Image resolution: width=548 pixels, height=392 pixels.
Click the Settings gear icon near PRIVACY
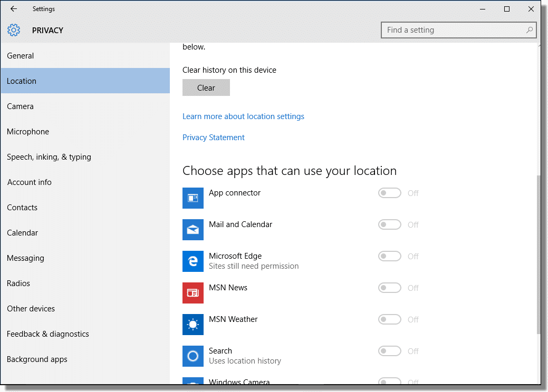[x=14, y=30]
